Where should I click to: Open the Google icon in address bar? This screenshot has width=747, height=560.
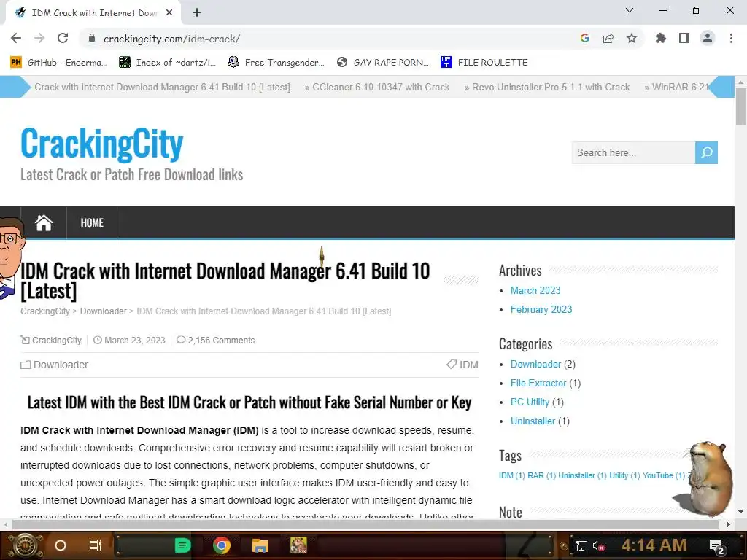click(x=585, y=38)
